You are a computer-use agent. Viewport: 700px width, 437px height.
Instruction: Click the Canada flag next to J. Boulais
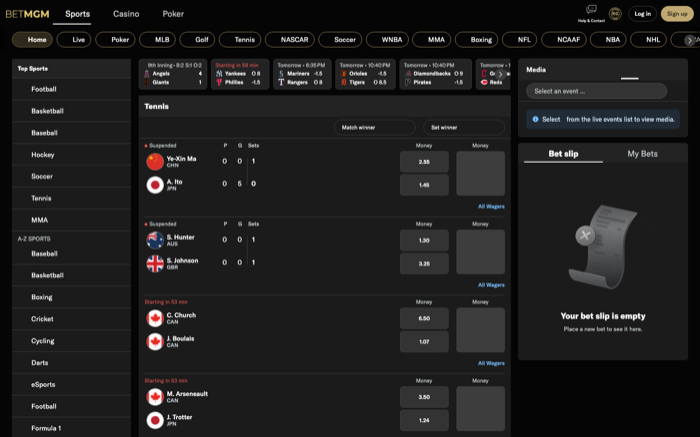tap(155, 341)
